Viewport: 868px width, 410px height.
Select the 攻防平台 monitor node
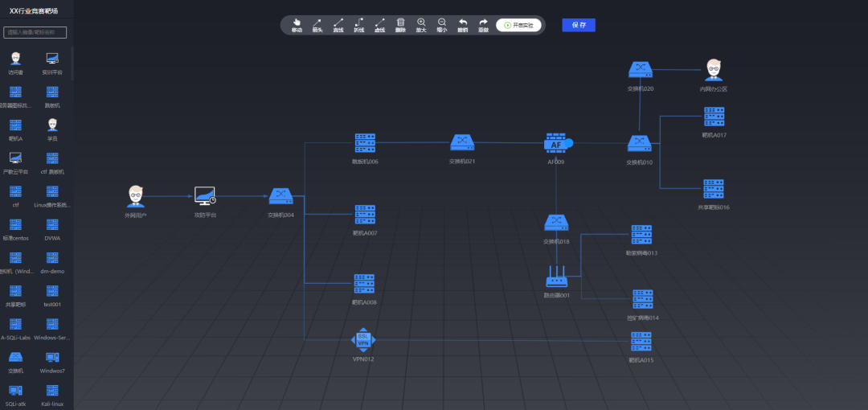(x=205, y=196)
